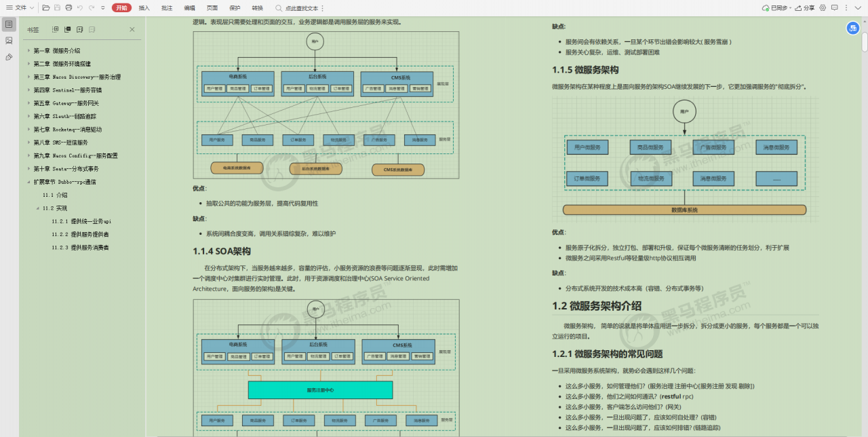Click the add bookmark icon

[79, 29]
